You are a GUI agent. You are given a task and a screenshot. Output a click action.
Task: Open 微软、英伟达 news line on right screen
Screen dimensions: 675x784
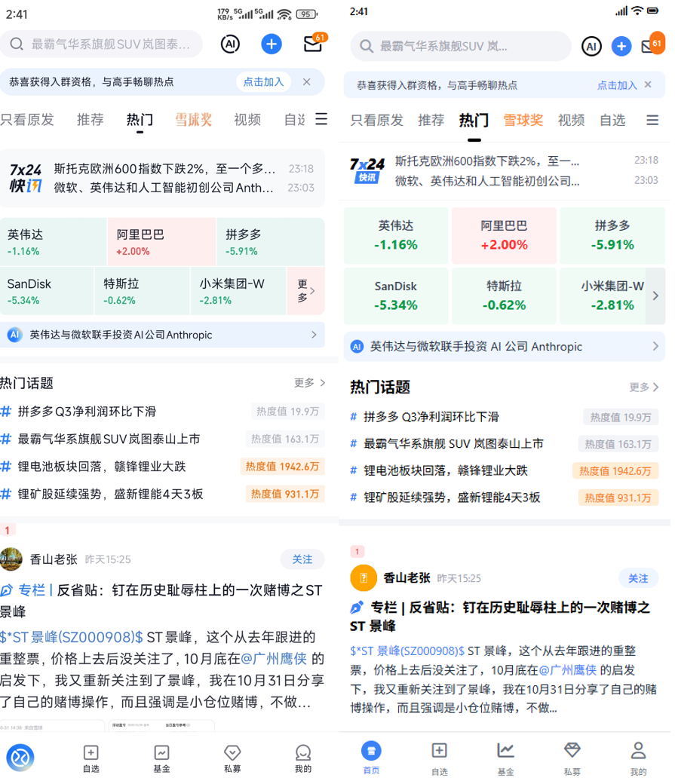click(x=487, y=180)
